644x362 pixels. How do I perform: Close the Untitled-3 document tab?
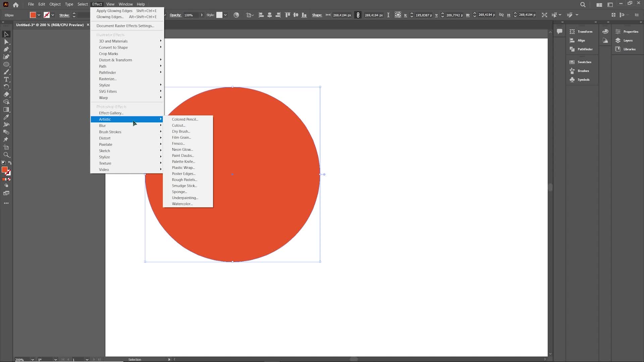pos(88,25)
